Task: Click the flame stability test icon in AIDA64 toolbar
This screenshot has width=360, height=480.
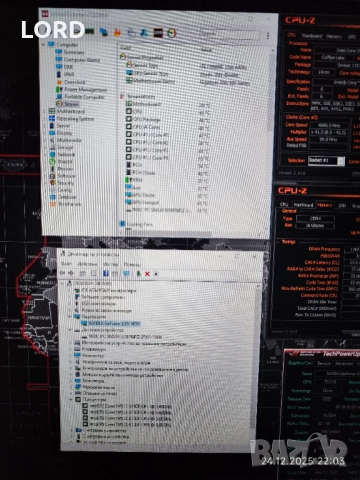Action: pos(117,32)
